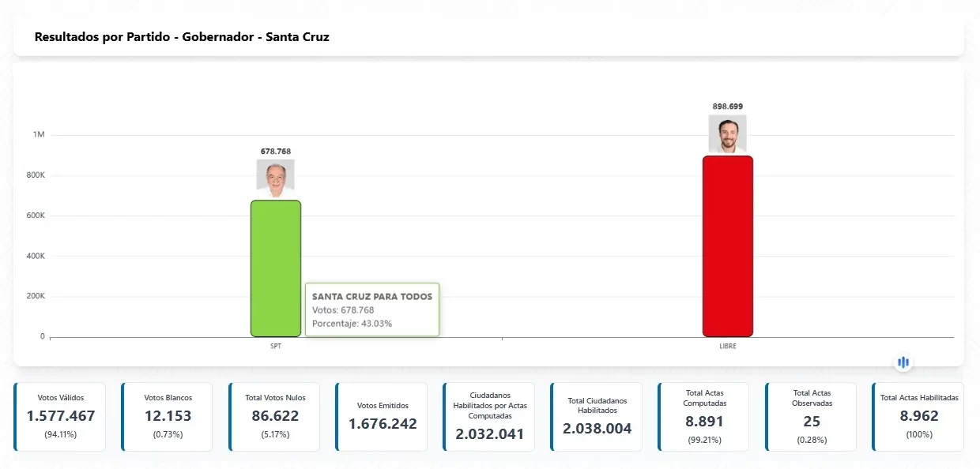
Task: Select the Total Actas Observadas card
Action: pos(812,417)
